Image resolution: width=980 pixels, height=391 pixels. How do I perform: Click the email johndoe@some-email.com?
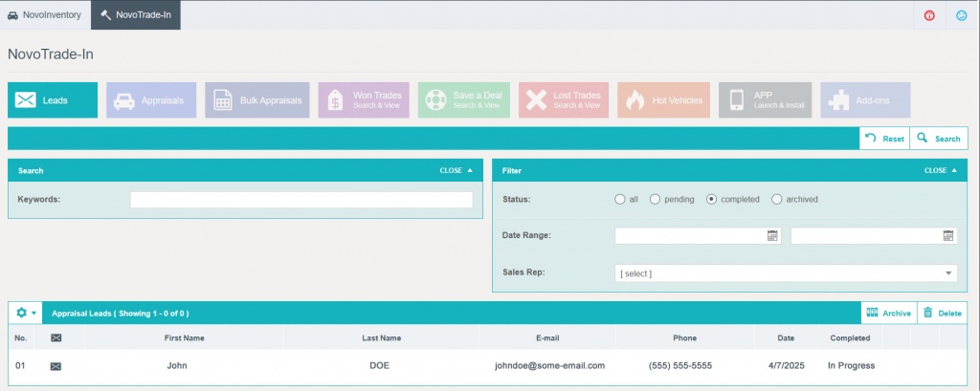point(550,365)
